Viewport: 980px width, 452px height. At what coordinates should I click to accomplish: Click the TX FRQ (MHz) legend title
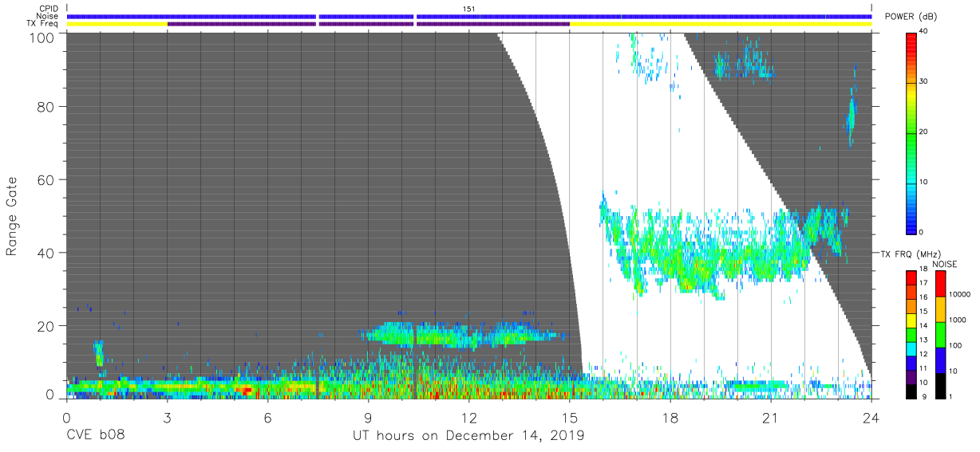click(911, 254)
